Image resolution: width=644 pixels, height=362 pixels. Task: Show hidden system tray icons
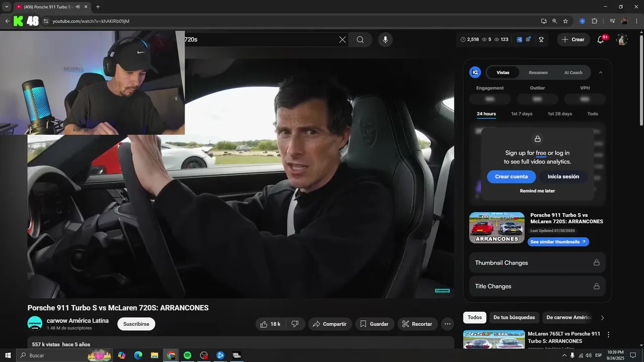point(564,355)
